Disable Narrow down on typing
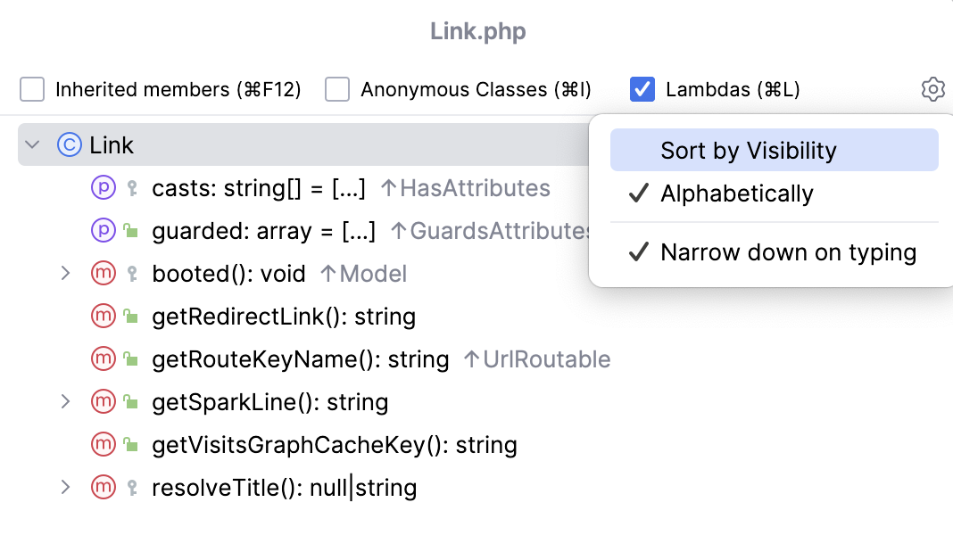Image resolution: width=953 pixels, height=560 pixels. click(x=787, y=252)
